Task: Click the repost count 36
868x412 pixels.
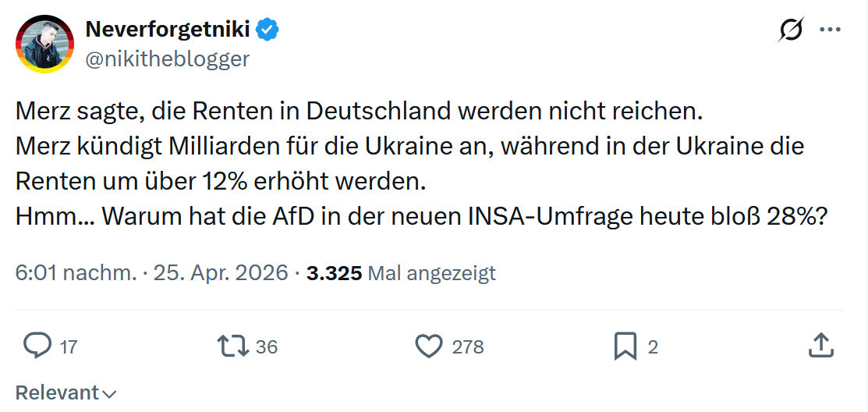Action: [267, 347]
